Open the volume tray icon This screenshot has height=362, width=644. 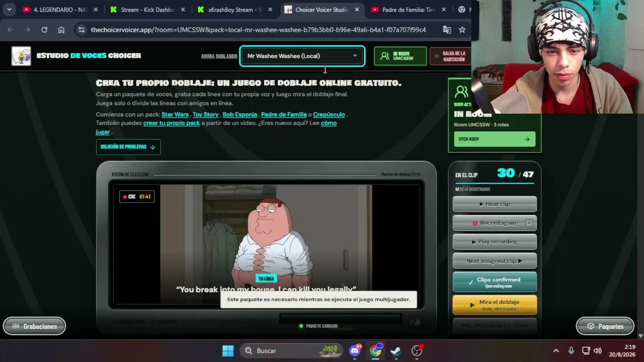(x=598, y=350)
